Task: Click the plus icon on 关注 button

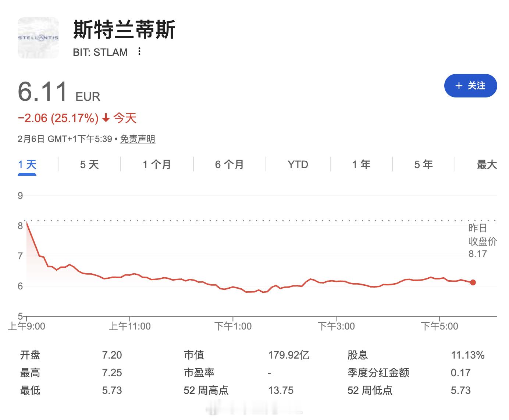Action: pyautogui.click(x=458, y=86)
